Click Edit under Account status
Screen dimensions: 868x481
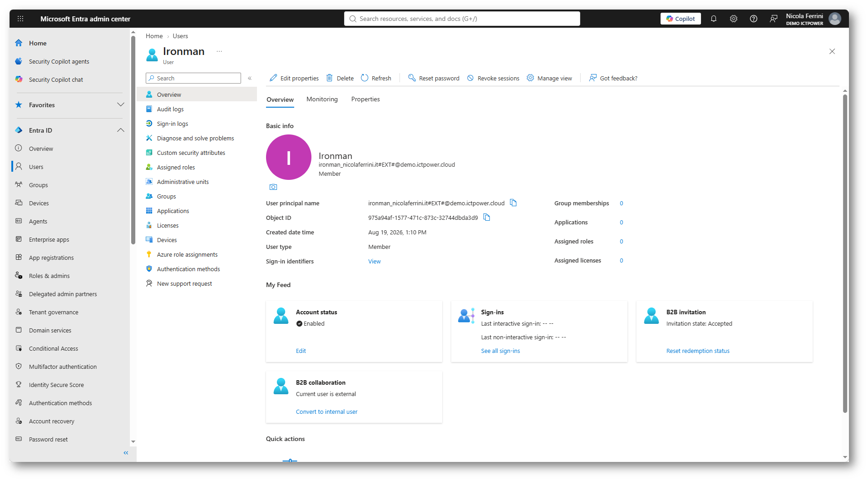(x=301, y=351)
